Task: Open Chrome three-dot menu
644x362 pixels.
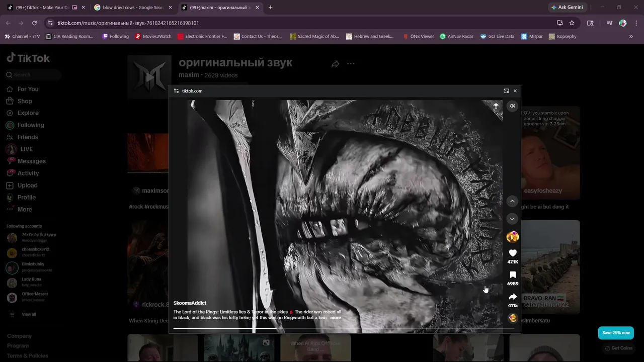Action: pyautogui.click(x=636, y=23)
